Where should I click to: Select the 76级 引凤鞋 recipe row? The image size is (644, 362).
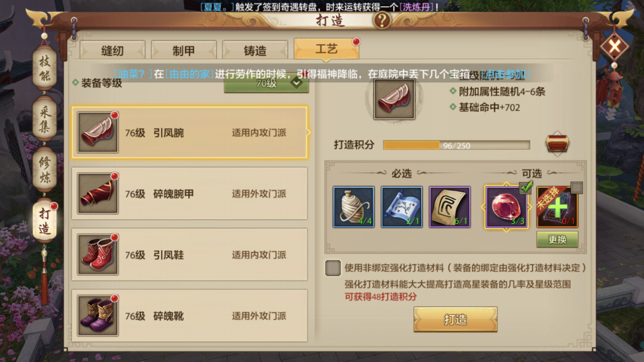click(190, 255)
